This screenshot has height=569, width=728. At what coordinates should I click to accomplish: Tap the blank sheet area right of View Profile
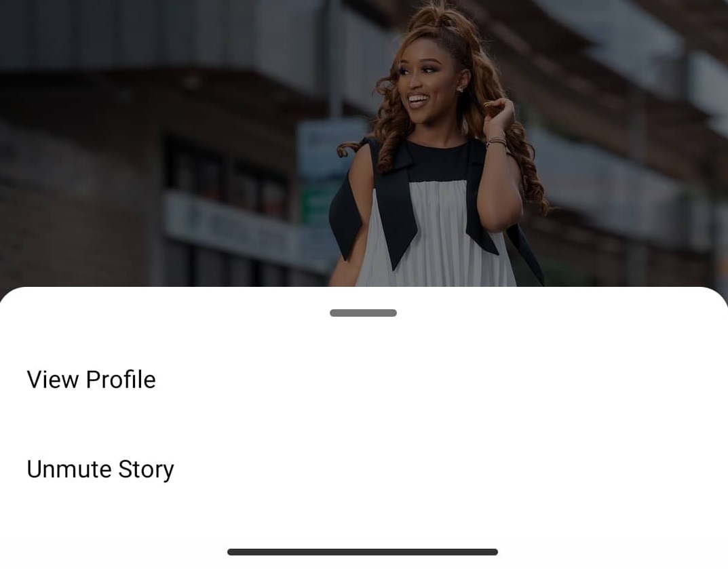441,380
